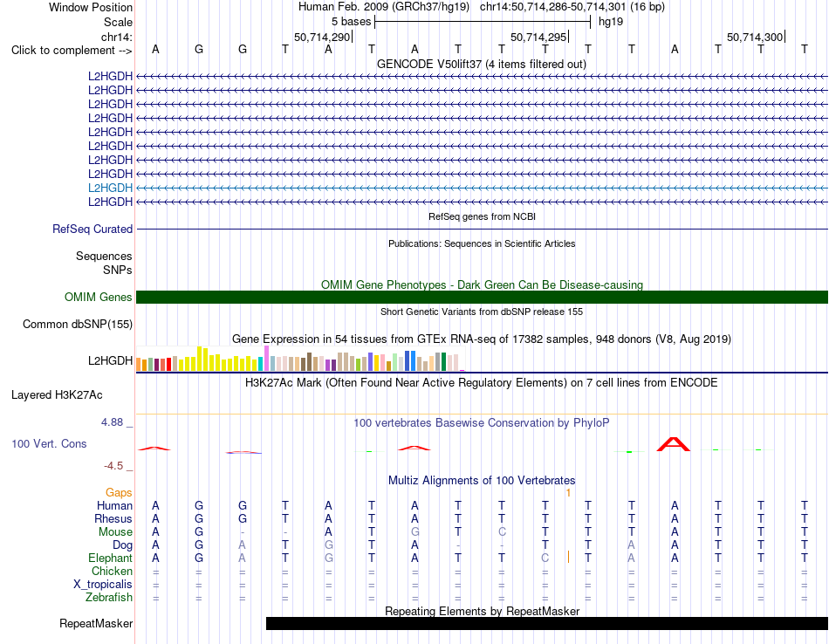
Task: Click the orange '1' gap marker
Action: [568, 493]
